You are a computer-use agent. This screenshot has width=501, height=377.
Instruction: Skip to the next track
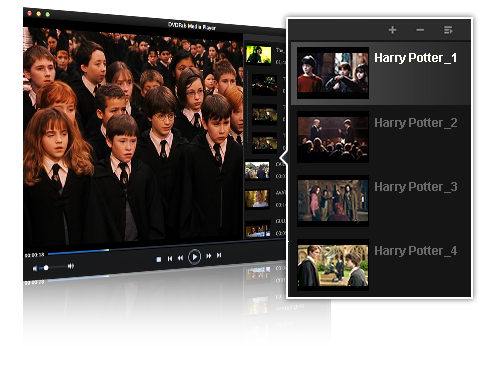[219, 255]
